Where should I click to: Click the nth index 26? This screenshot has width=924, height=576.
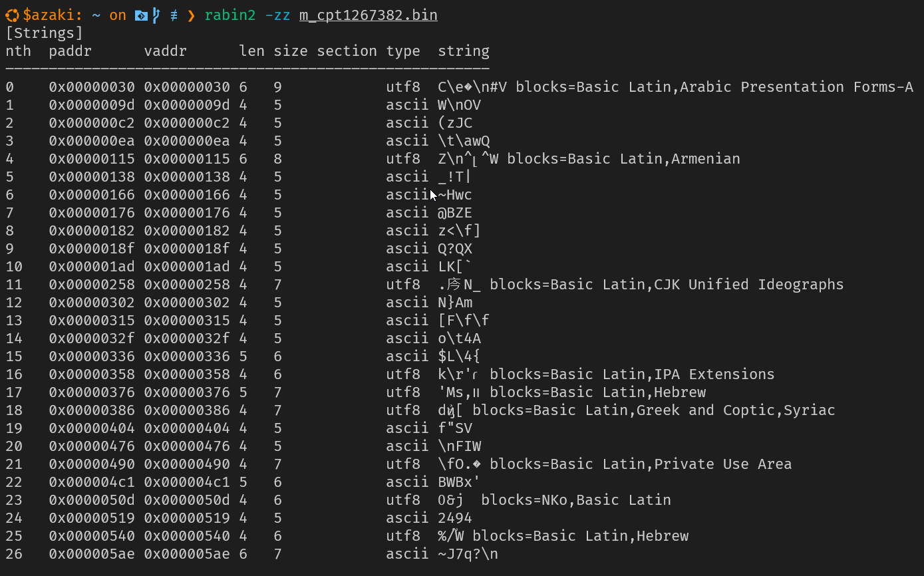tap(14, 554)
